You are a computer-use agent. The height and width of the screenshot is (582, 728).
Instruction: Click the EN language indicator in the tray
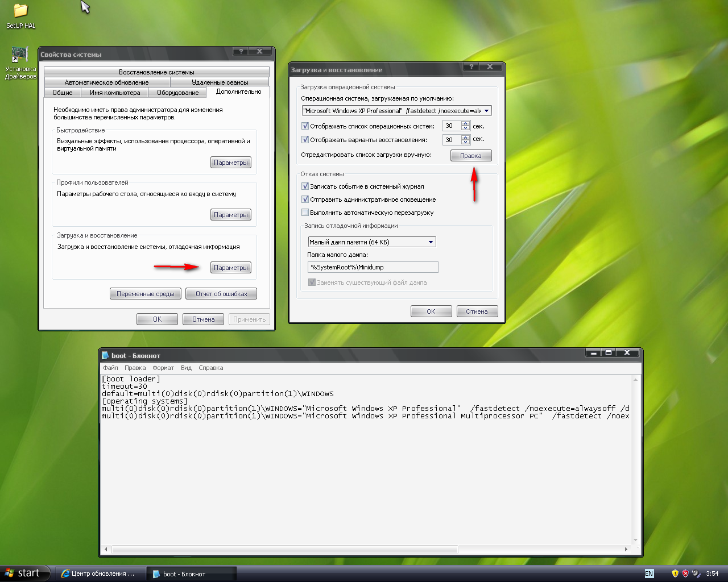(x=649, y=573)
